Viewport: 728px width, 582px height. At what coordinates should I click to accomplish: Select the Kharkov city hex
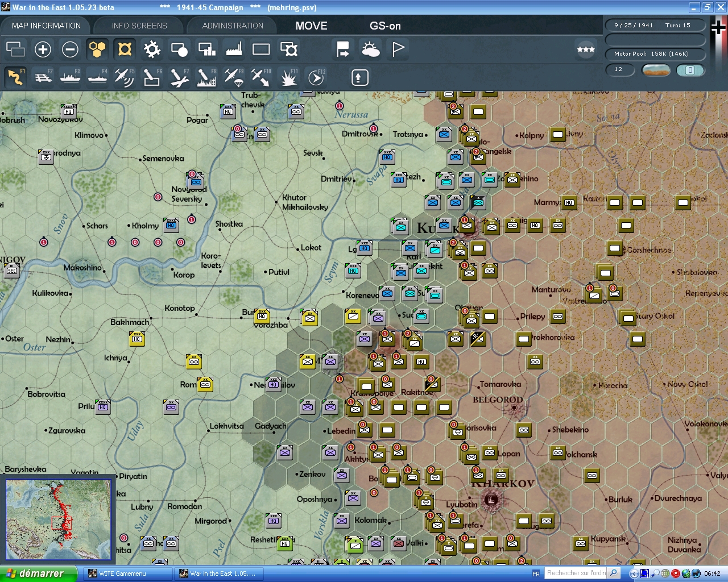[491, 500]
